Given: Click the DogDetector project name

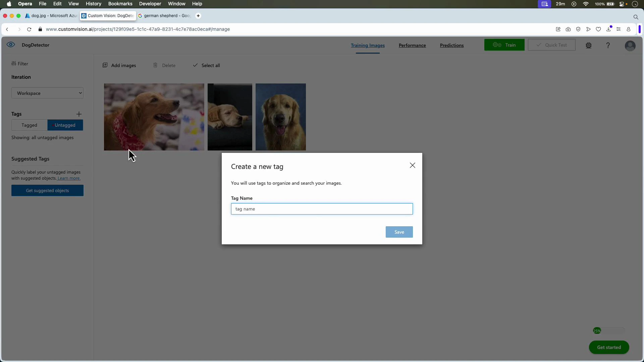Looking at the screenshot, I should point(36,45).
